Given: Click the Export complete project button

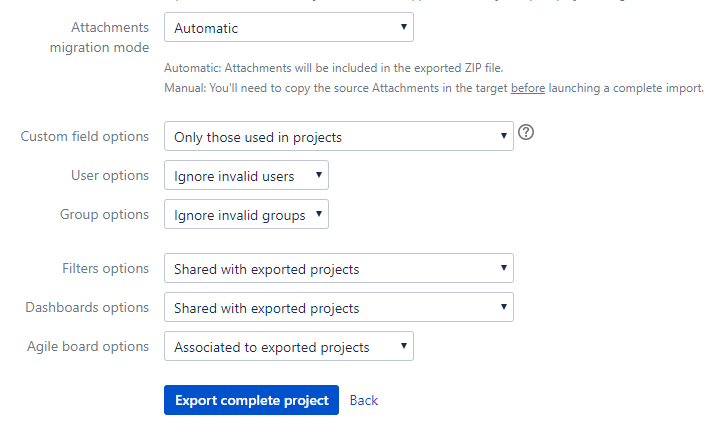Looking at the screenshot, I should [251, 400].
